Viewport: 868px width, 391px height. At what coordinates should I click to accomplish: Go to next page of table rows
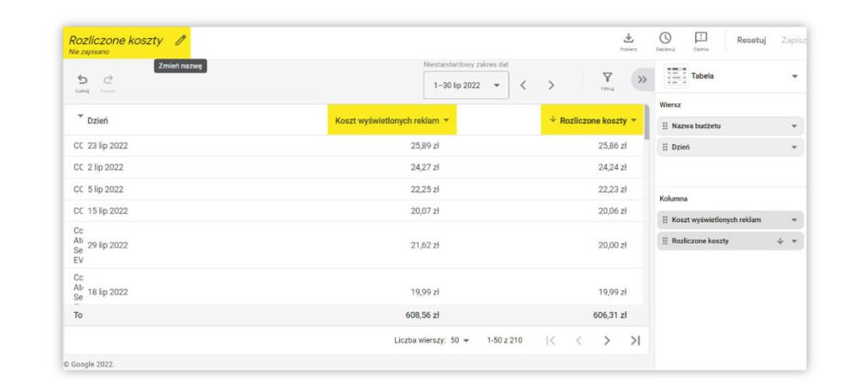pyautogui.click(x=607, y=340)
